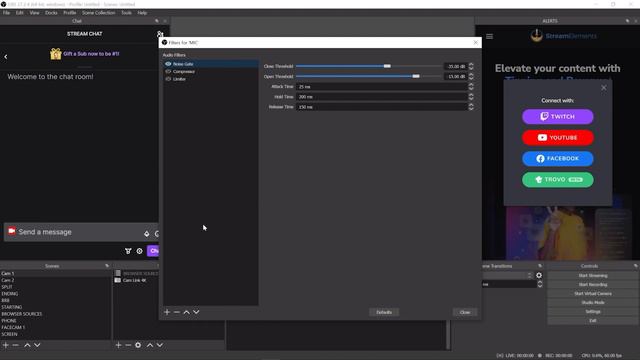Click the back arrow in Stream Chat
Image resolution: width=640 pixels, height=360 pixels.
click(x=6, y=57)
